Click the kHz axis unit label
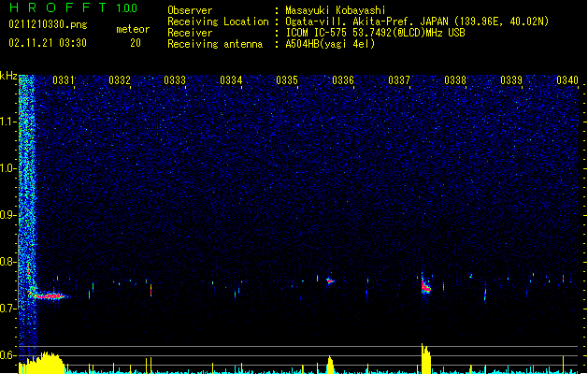Image resolution: width=588 pixels, height=374 pixels. [x=8, y=76]
